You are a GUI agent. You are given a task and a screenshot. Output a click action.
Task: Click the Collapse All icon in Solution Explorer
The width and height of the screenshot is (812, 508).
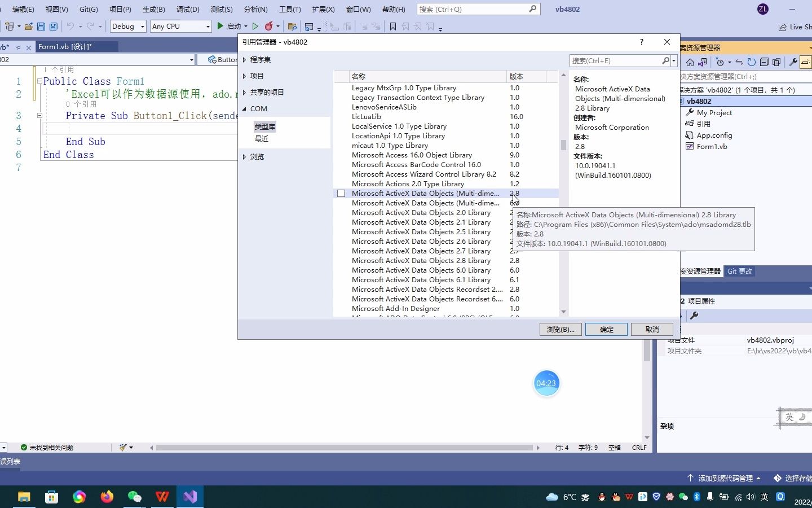point(764,62)
